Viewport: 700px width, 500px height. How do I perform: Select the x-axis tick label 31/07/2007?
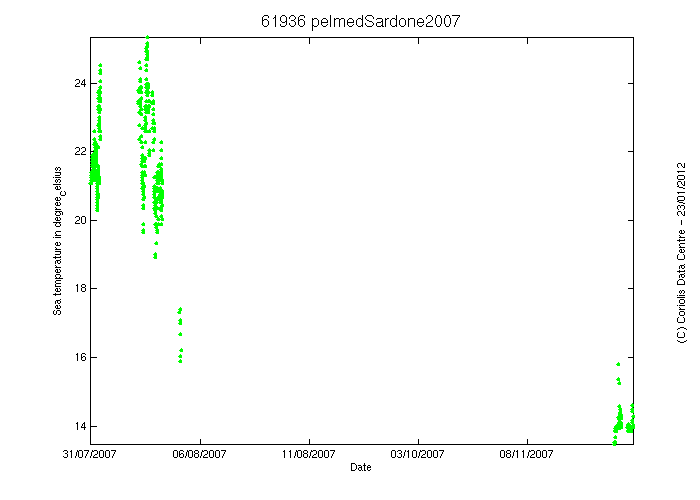89,454
